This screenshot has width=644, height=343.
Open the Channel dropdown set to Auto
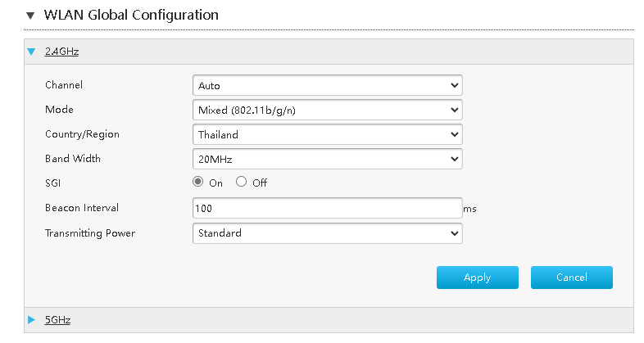point(328,85)
